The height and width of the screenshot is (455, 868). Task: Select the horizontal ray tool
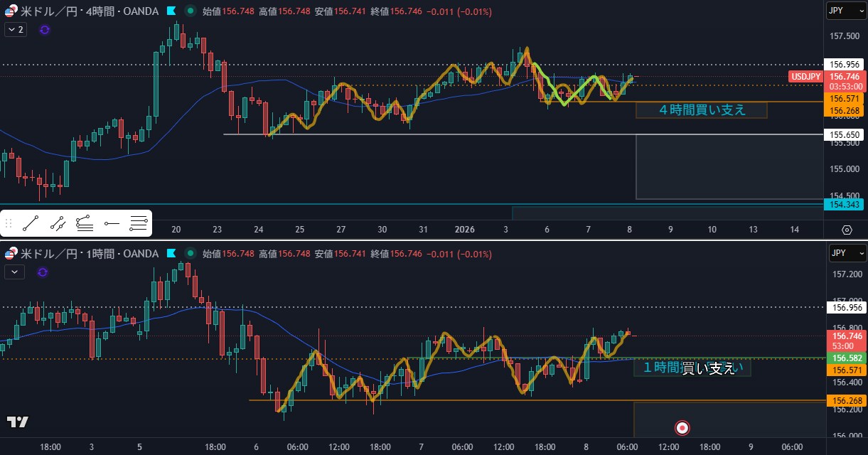click(112, 224)
